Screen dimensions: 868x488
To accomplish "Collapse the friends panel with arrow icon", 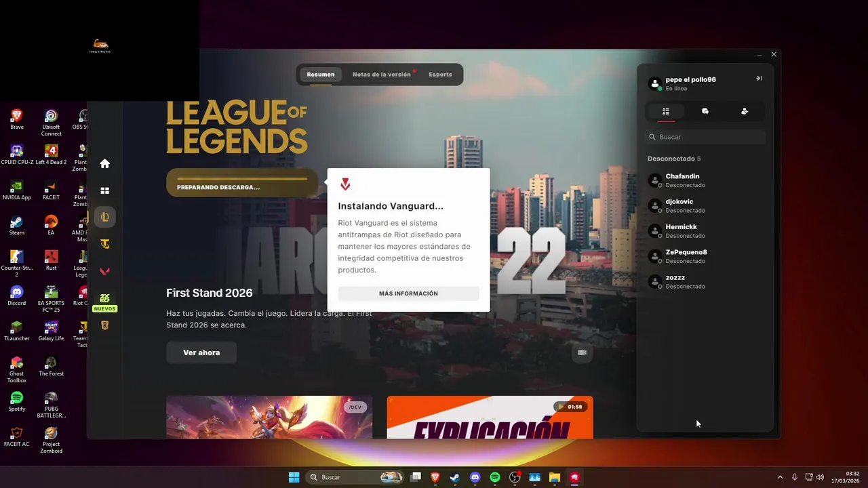I will click(759, 79).
